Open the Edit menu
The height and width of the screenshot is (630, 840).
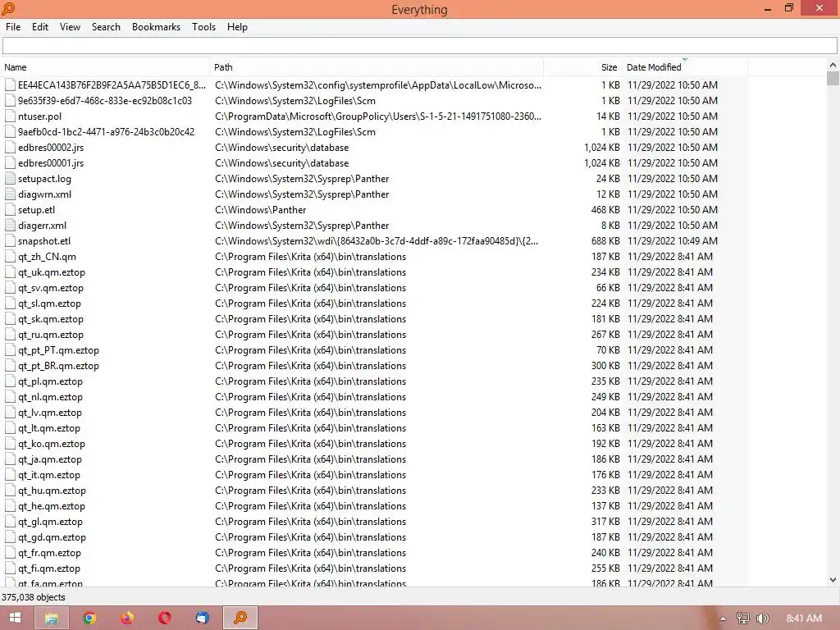coord(39,27)
